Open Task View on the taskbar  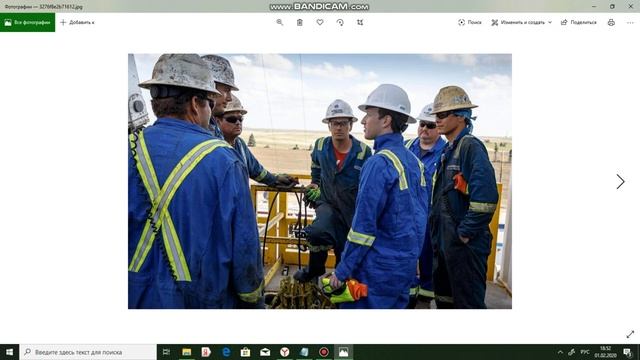tap(167, 352)
